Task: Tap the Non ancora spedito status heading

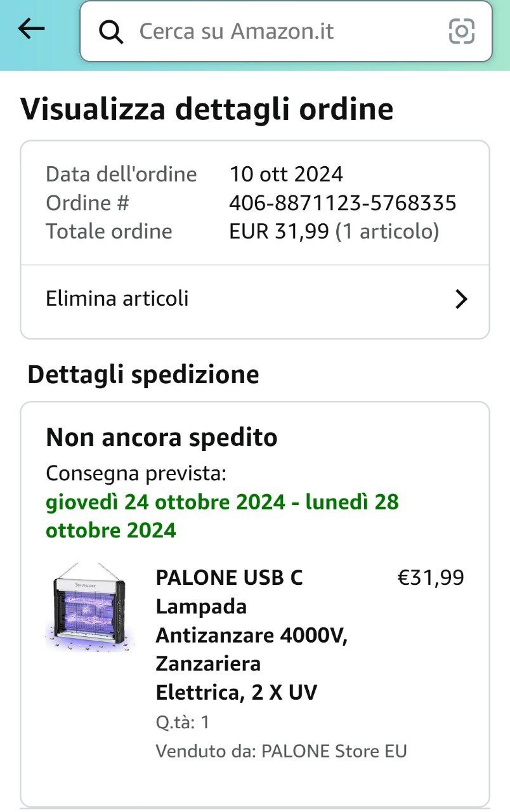Action: (x=162, y=438)
